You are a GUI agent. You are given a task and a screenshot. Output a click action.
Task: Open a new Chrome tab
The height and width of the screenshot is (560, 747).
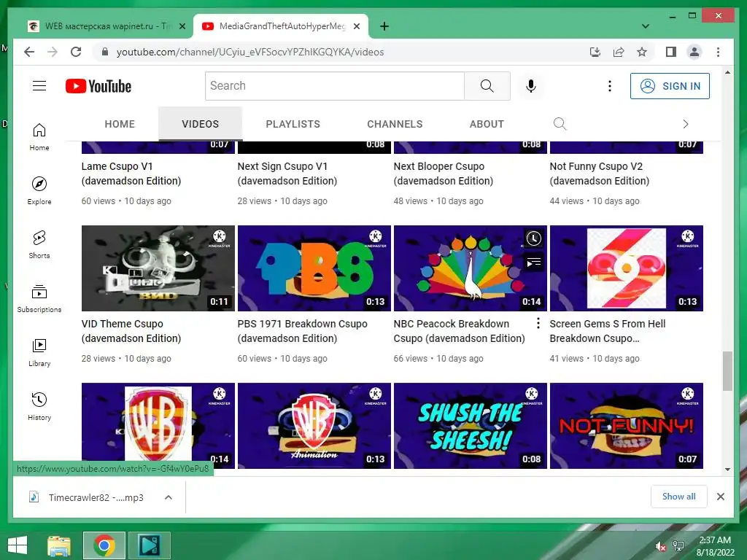(384, 26)
